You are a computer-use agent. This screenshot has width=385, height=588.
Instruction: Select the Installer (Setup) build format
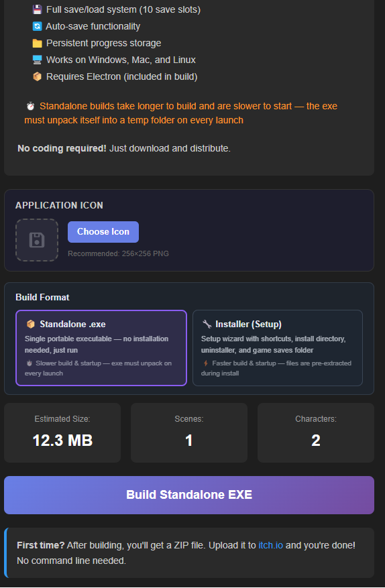[x=278, y=348]
